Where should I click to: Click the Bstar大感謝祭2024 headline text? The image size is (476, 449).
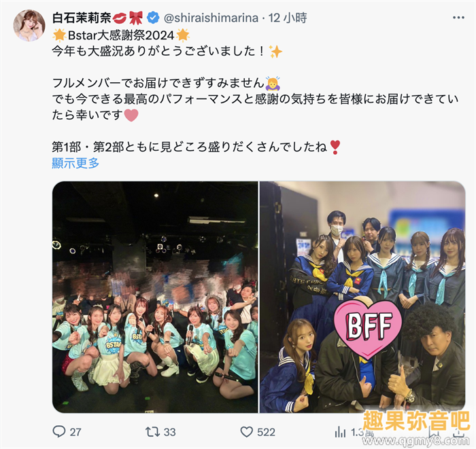click(121, 35)
